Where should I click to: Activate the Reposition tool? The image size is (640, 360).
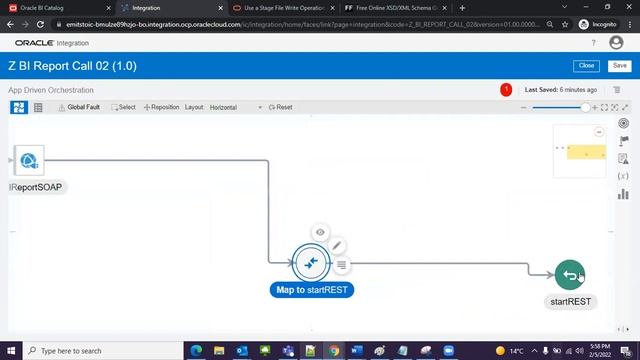(x=161, y=107)
